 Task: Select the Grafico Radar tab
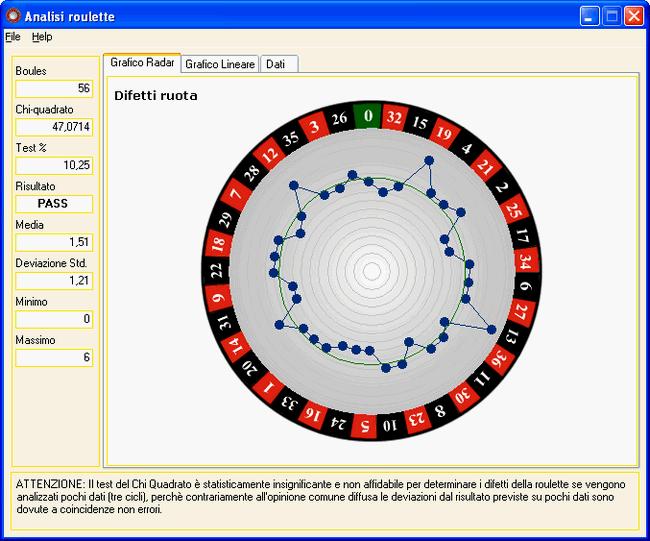[142, 63]
